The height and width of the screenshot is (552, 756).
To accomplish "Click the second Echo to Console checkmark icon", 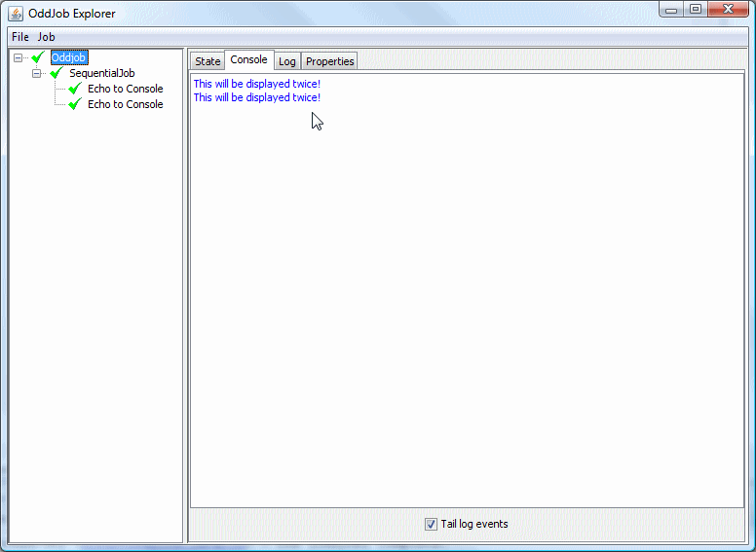I will pos(75,104).
